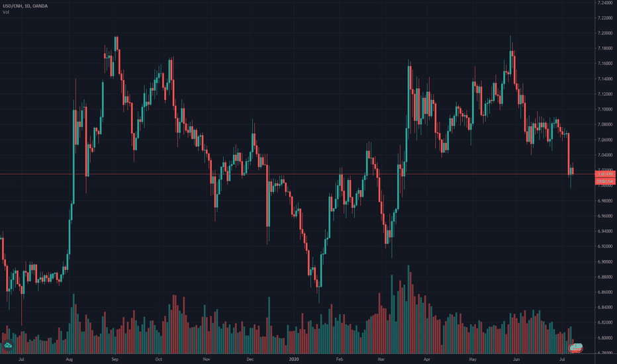Select the 2020 label on time axis
617x364 pixels.
[x=294, y=359]
